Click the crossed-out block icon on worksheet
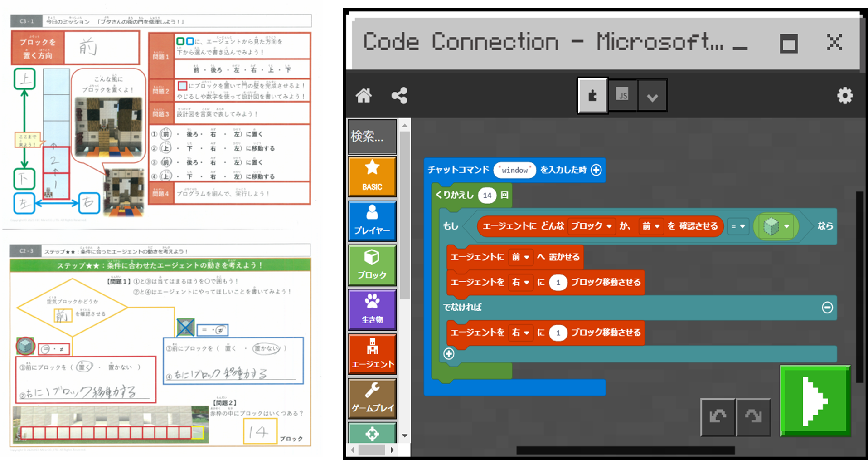 pos(185,328)
